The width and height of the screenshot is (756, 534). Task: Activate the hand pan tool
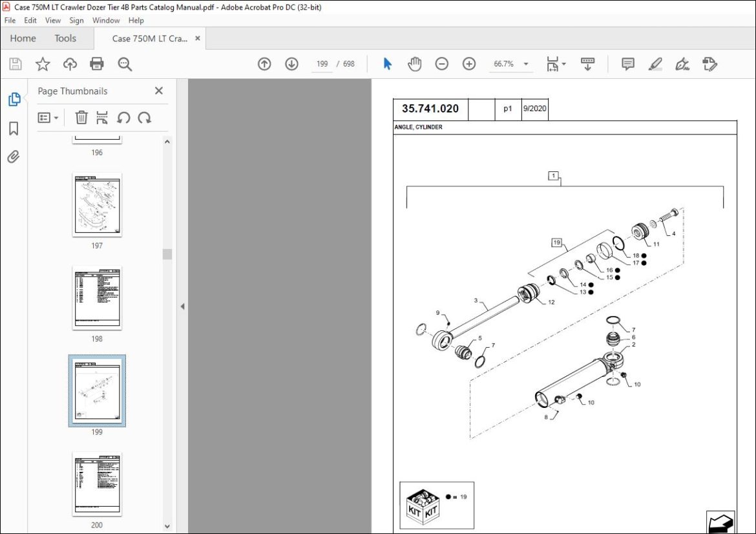click(414, 63)
